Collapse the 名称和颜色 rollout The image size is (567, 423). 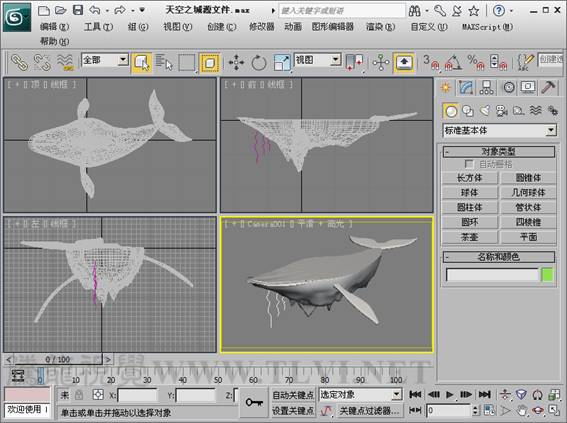499,257
